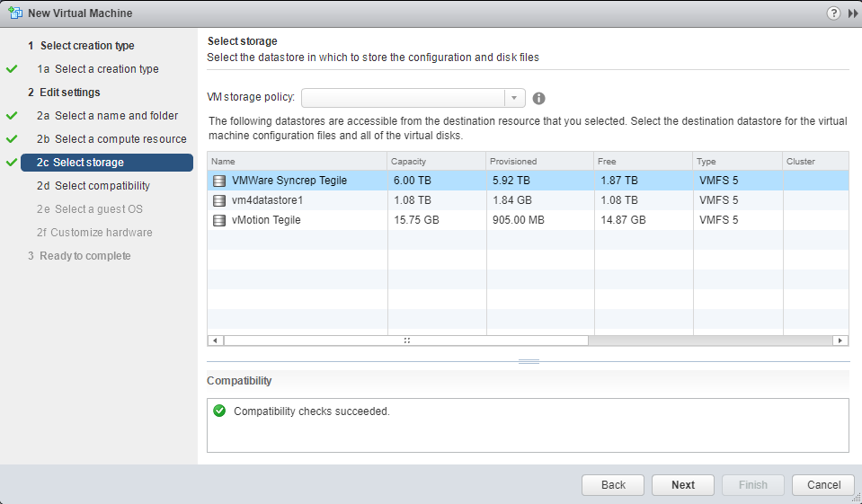
Task: Open the VM storage policy dropdown arrow
Action: pyautogui.click(x=514, y=98)
